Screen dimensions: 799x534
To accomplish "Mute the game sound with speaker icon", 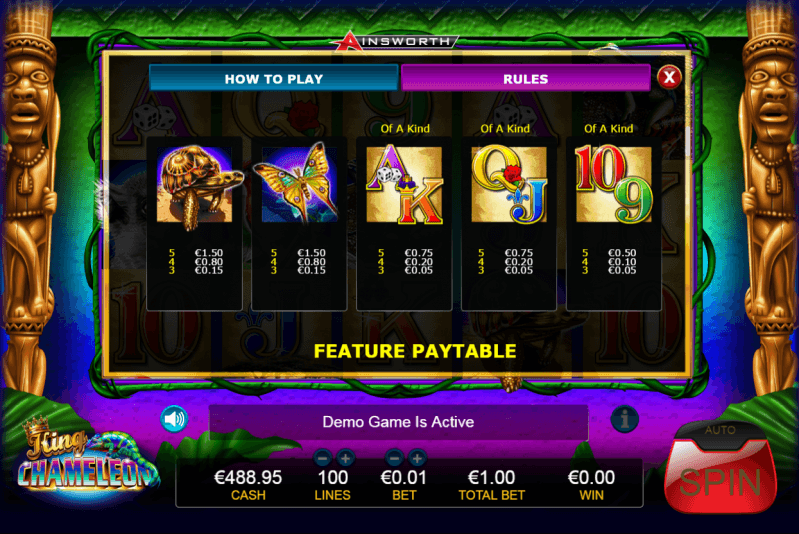I will [x=174, y=419].
